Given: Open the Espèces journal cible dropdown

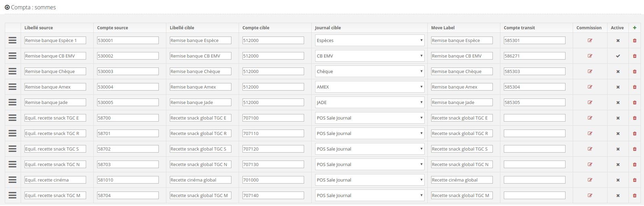Looking at the screenshot, I should (370, 40).
